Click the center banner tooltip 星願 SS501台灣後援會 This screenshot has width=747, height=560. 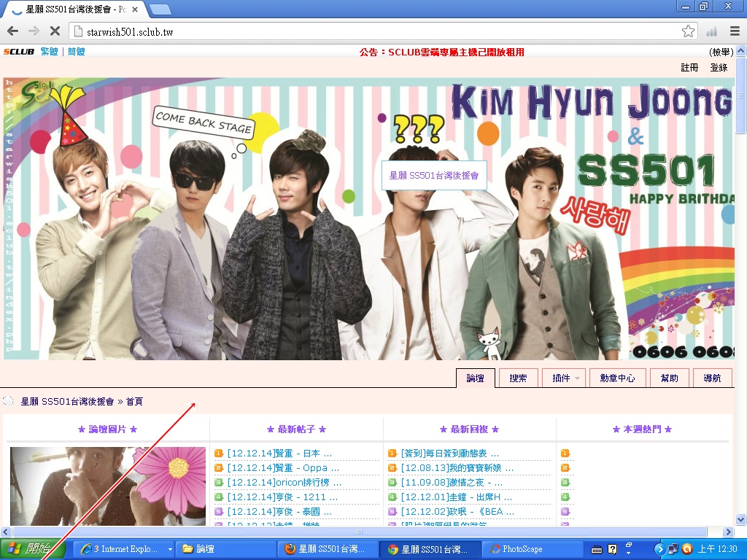[434, 175]
